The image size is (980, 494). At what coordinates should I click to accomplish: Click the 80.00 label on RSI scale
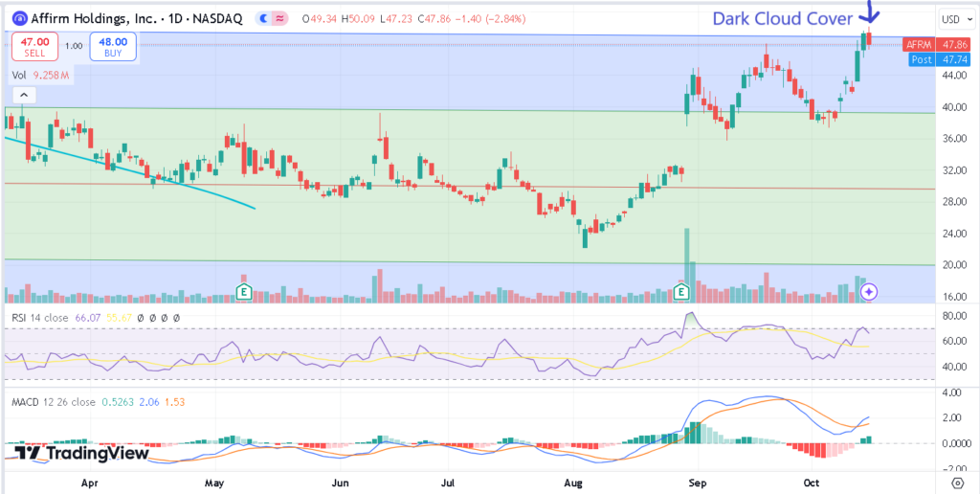(954, 317)
